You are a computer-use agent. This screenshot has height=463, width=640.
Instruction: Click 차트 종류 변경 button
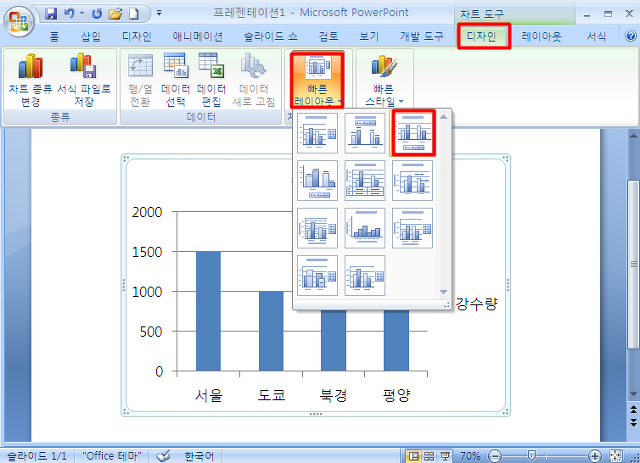tap(31, 80)
